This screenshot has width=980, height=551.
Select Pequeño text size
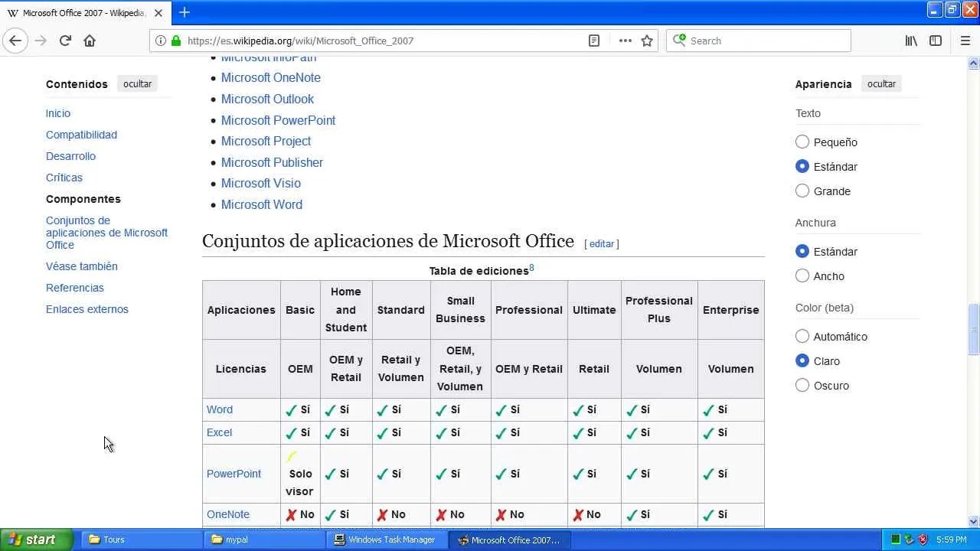[x=802, y=142]
